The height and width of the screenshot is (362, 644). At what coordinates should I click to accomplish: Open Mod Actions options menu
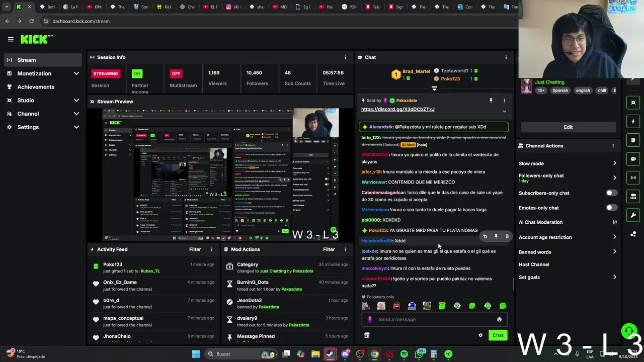click(x=345, y=249)
